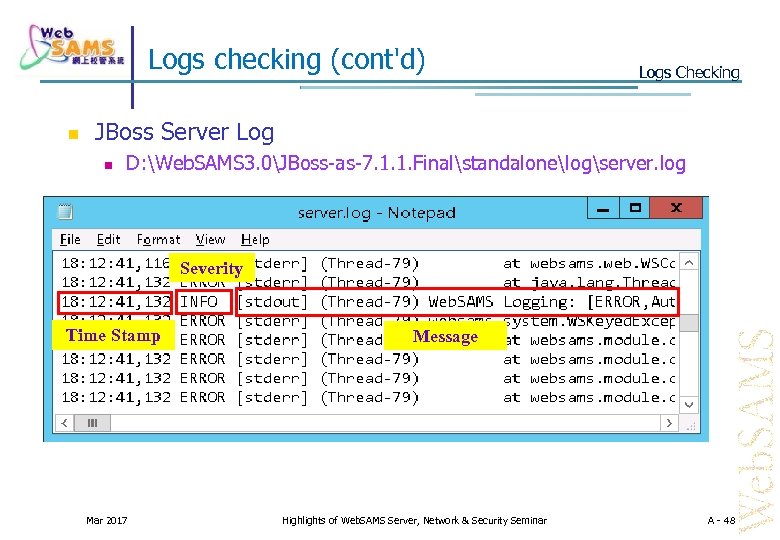Click the 'Logs checking (cont'd)' slide title

click(287, 60)
